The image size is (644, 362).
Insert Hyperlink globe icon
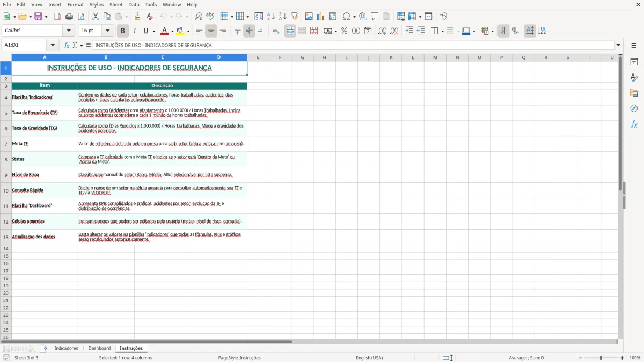point(363,17)
